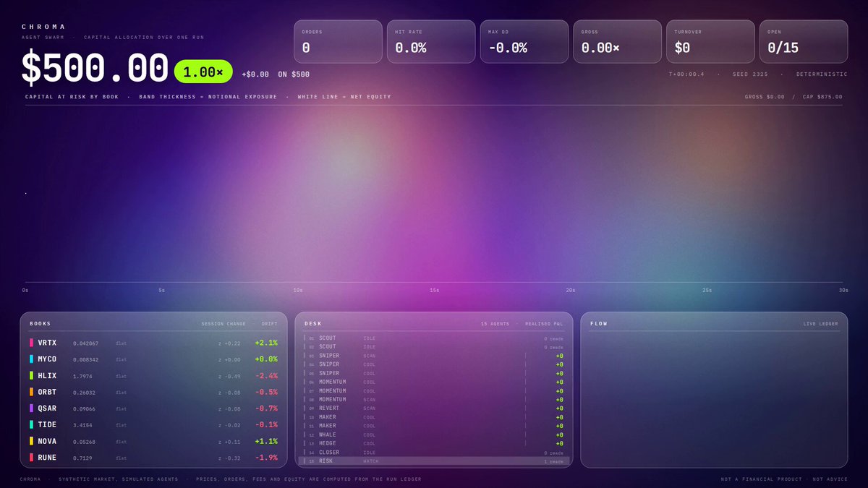This screenshot has width=868, height=488.
Task: Click the RUNE drift value -1.9%
Action: tap(265, 458)
